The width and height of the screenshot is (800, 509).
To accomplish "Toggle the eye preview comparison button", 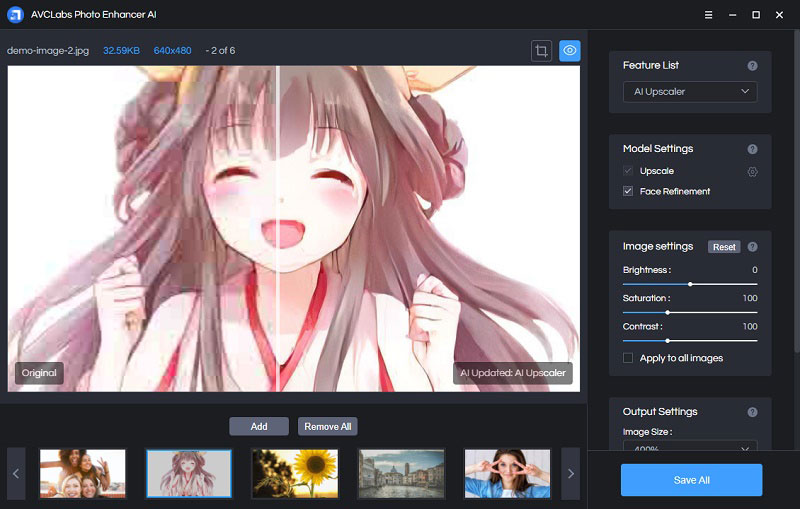I will 569,50.
